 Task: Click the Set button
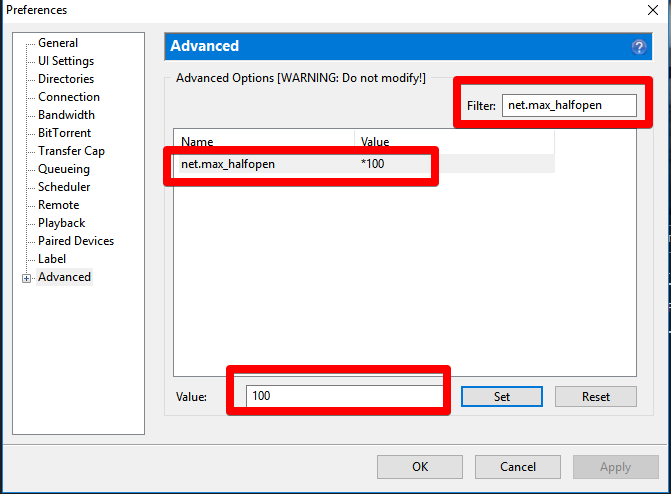click(502, 396)
